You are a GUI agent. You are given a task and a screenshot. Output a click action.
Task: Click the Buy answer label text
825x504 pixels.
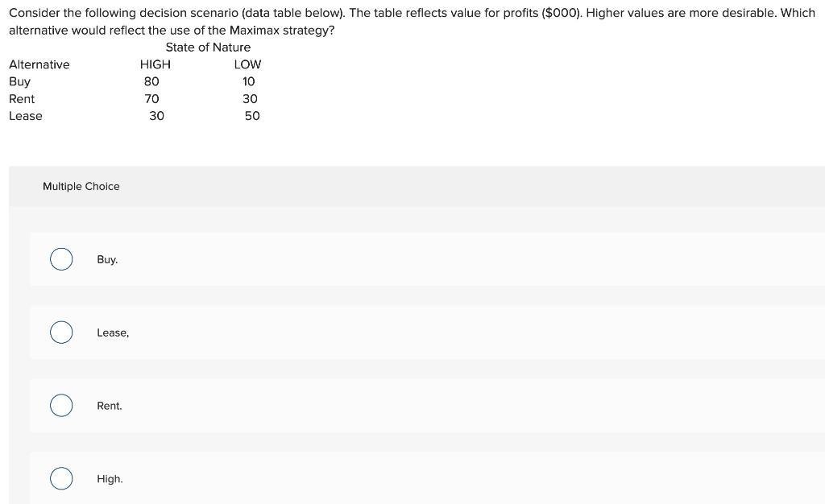(107, 259)
